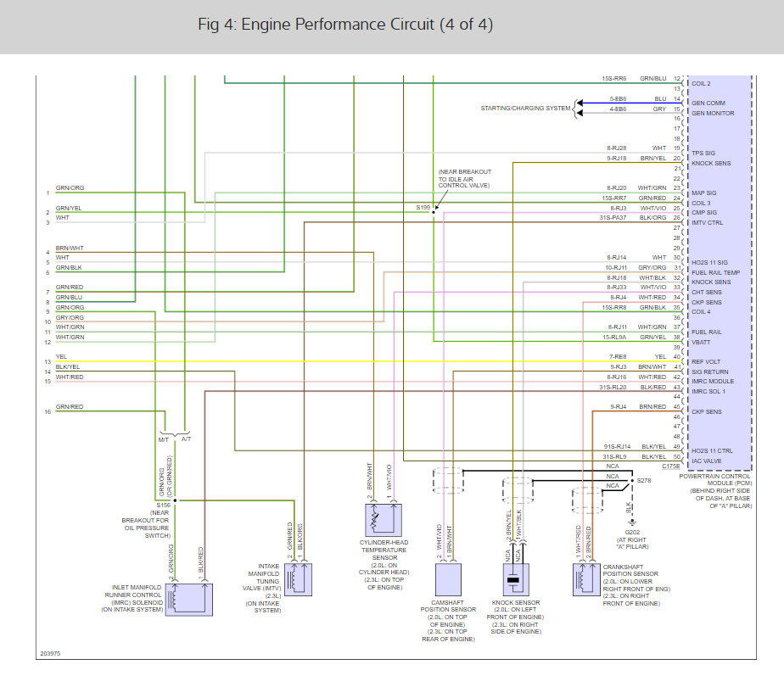Image resolution: width=784 pixels, height=676 pixels.
Task: Click the IAC VALVE label
Action: pyautogui.click(x=707, y=461)
